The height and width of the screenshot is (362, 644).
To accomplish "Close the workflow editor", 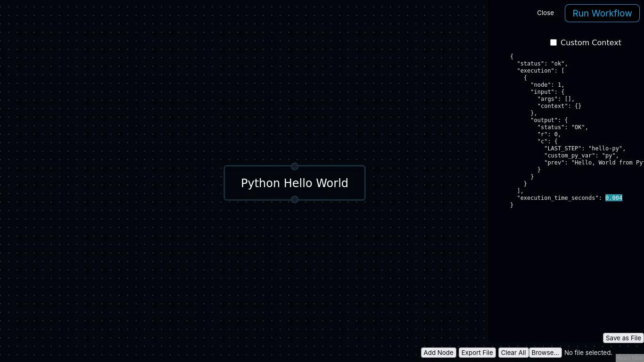I will tap(545, 13).
